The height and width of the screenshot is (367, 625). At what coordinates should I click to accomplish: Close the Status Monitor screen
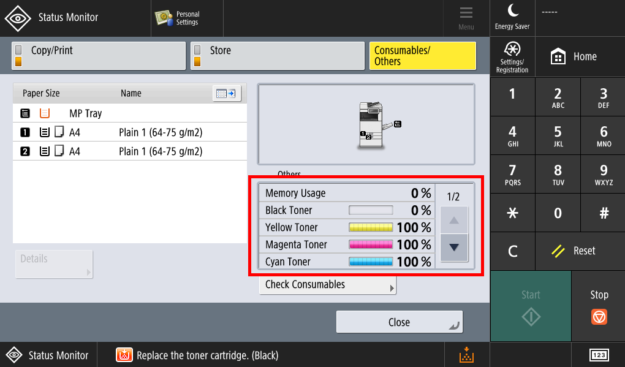pyautogui.click(x=399, y=322)
